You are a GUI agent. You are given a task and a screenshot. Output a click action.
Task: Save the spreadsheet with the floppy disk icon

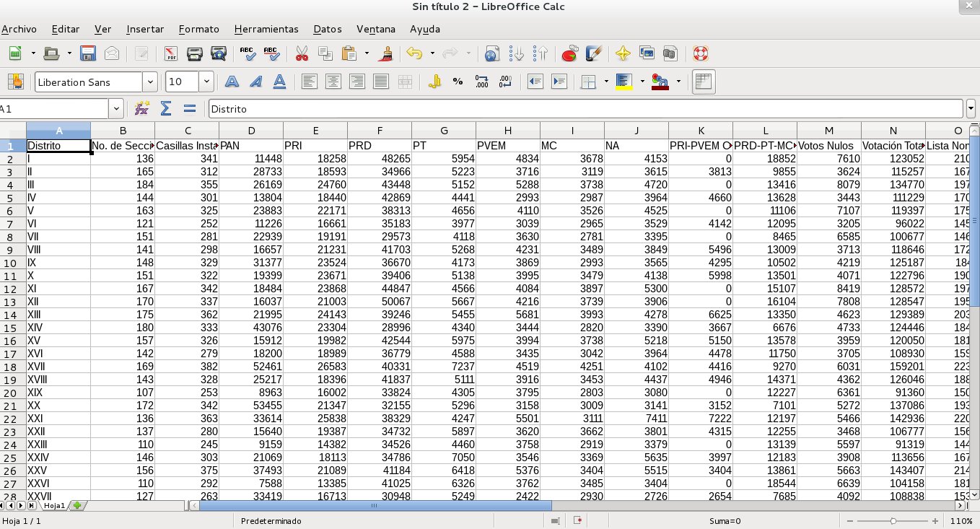[x=88, y=53]
